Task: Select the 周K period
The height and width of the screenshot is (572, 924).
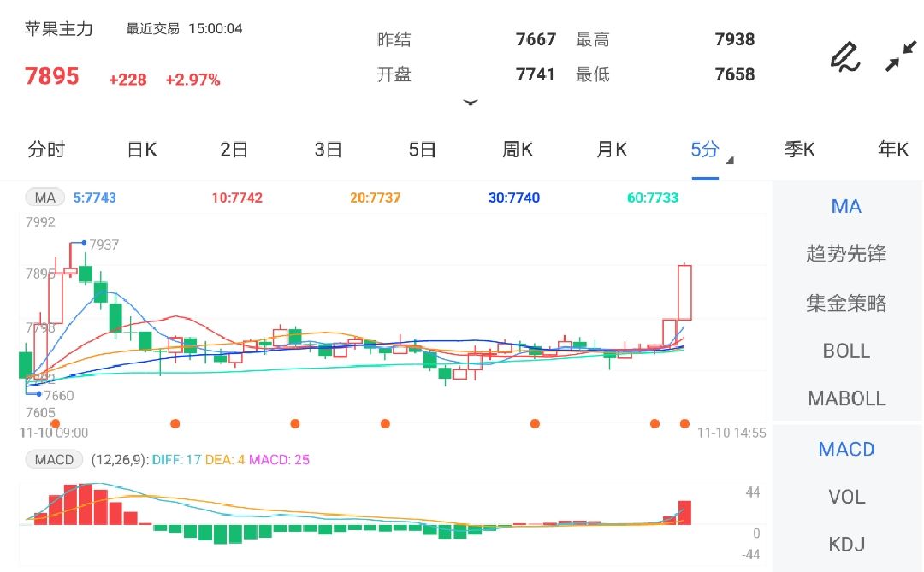Action: (518, 149)
